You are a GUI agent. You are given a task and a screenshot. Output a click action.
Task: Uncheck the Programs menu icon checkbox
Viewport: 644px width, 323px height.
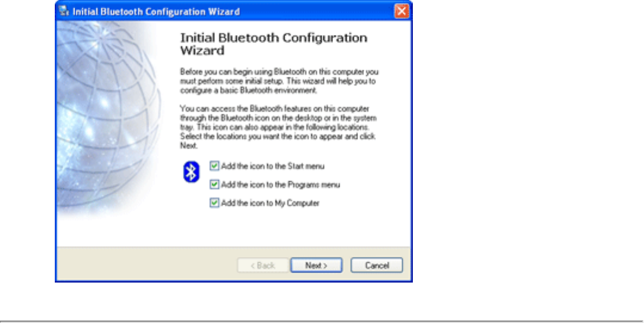point(214,184)
